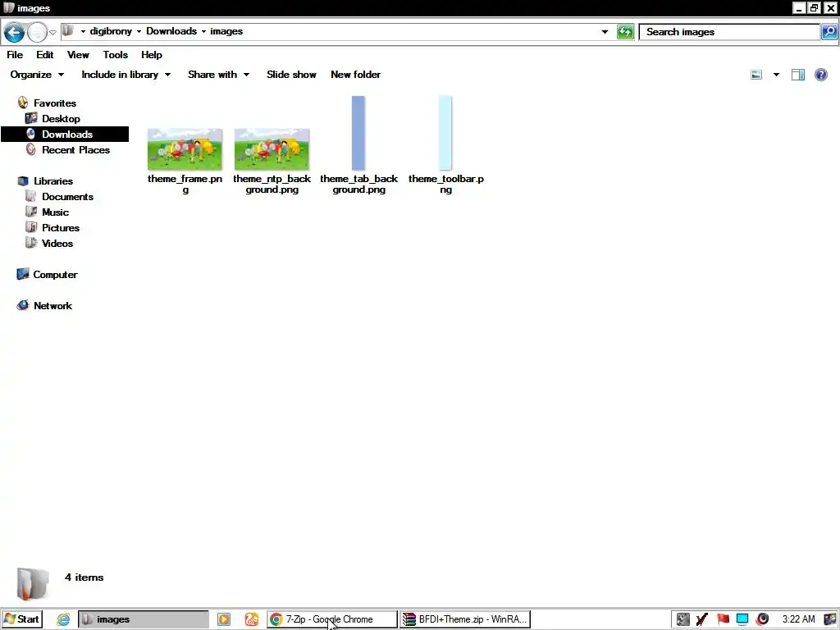Open the address bar history dropdown

[605, 32]
